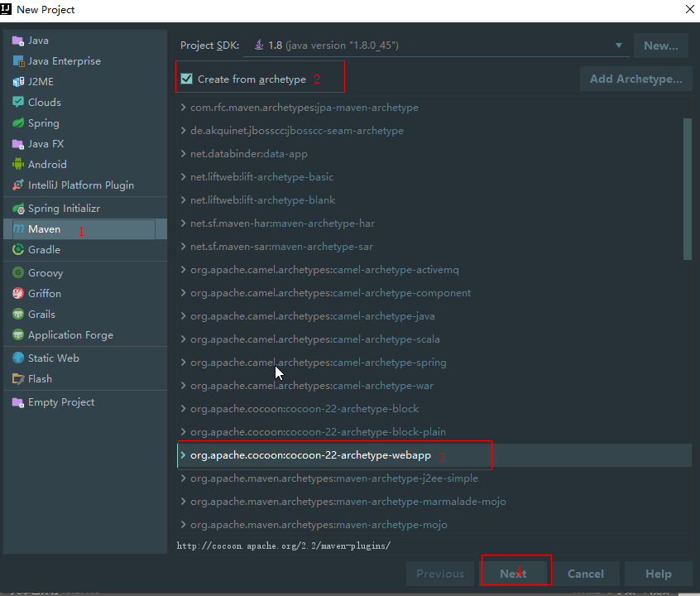
Task: Click the archetype list vertical scrollbar
Action: [x=687, y=189]
